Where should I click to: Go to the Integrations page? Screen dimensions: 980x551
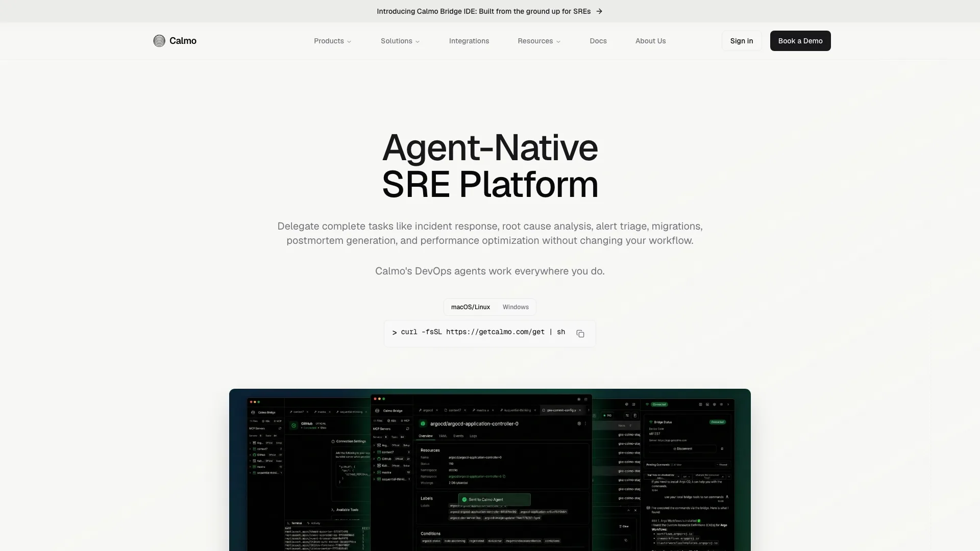click(469, 41)
